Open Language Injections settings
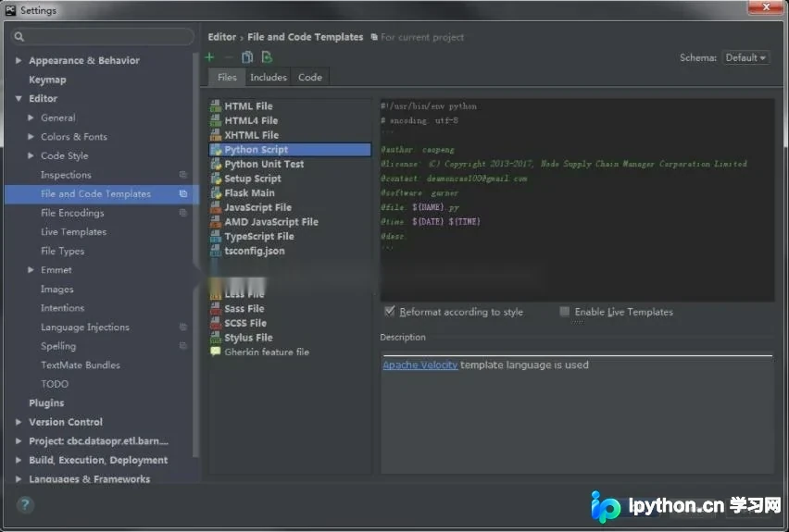 85,327
